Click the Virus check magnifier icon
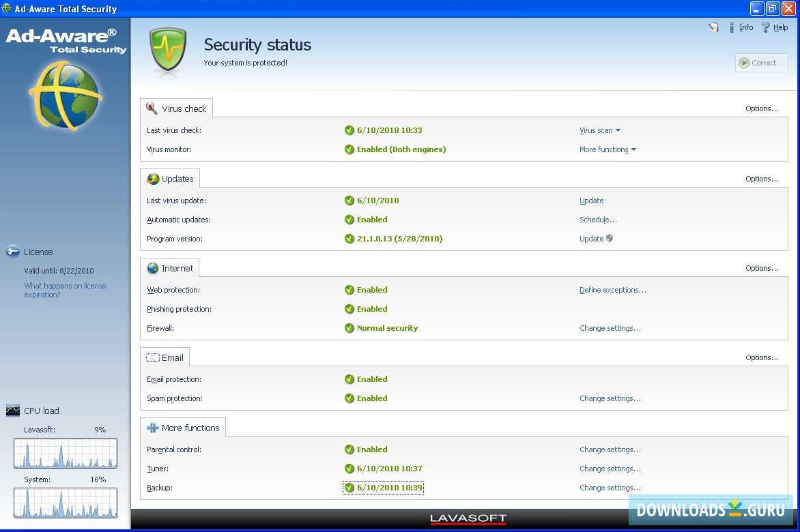 pyautogui.click(x=152, y=108)
